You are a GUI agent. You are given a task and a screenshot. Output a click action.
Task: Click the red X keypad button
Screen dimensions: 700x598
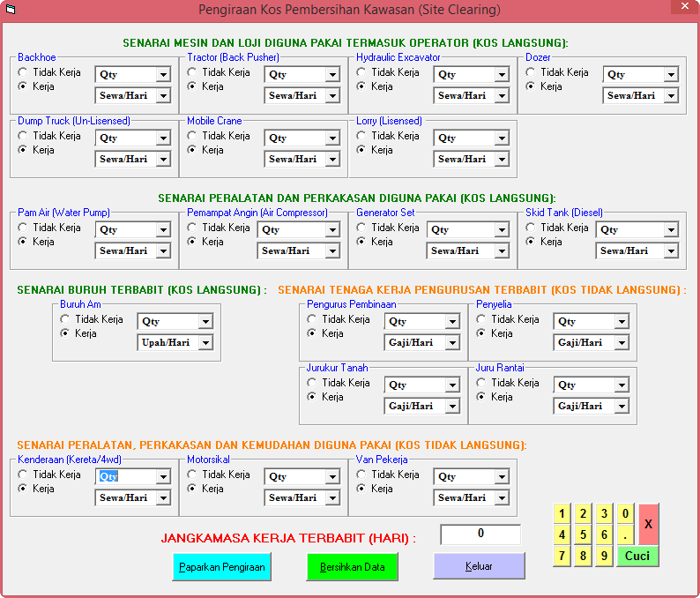[648, 524]
